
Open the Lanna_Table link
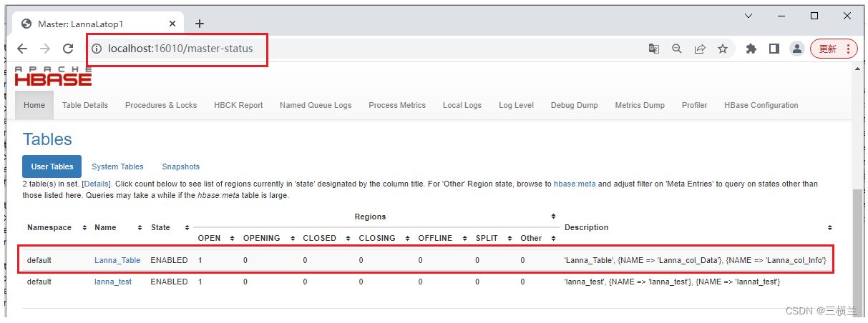(117, 260)
